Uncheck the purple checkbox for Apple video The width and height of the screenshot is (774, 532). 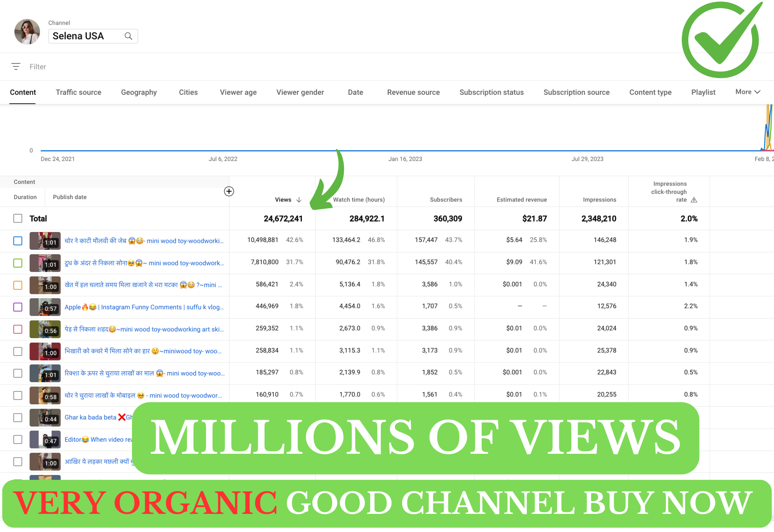[18, 307]
